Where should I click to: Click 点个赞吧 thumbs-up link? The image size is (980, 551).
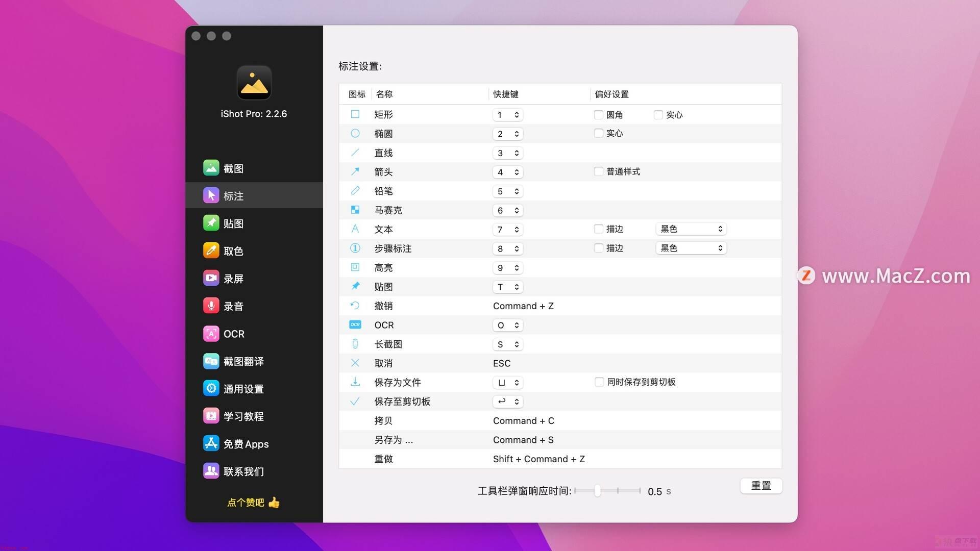pos(254,503)
